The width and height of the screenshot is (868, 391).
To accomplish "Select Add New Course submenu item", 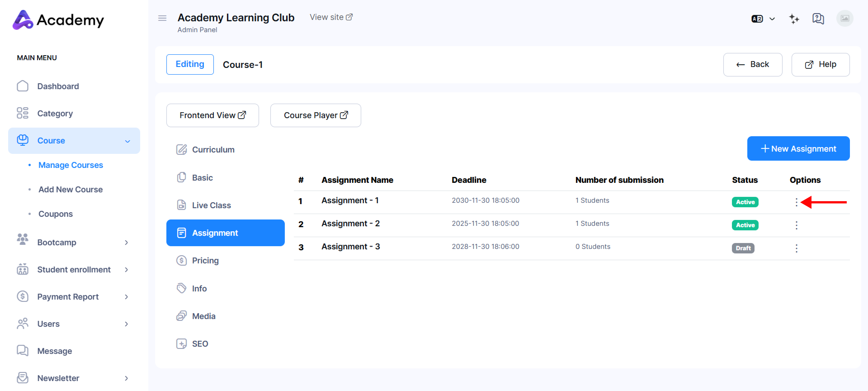I will (x=70, y=189).
